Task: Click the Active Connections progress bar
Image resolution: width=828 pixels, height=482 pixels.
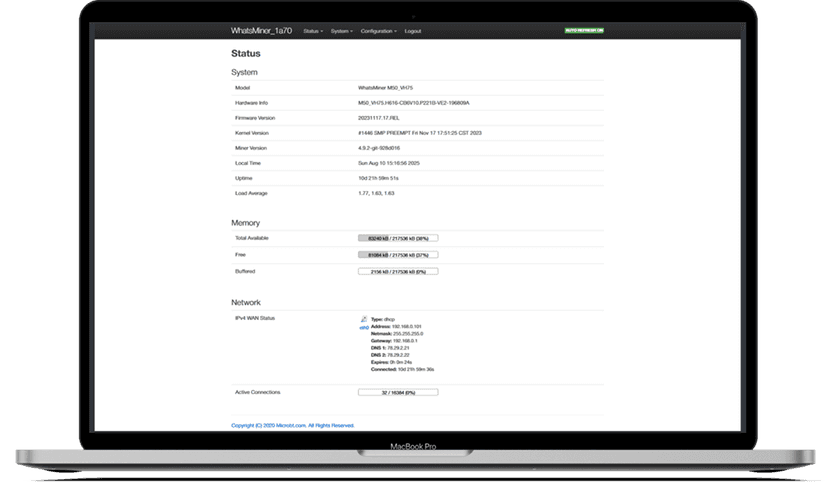Action: point(398,392)
